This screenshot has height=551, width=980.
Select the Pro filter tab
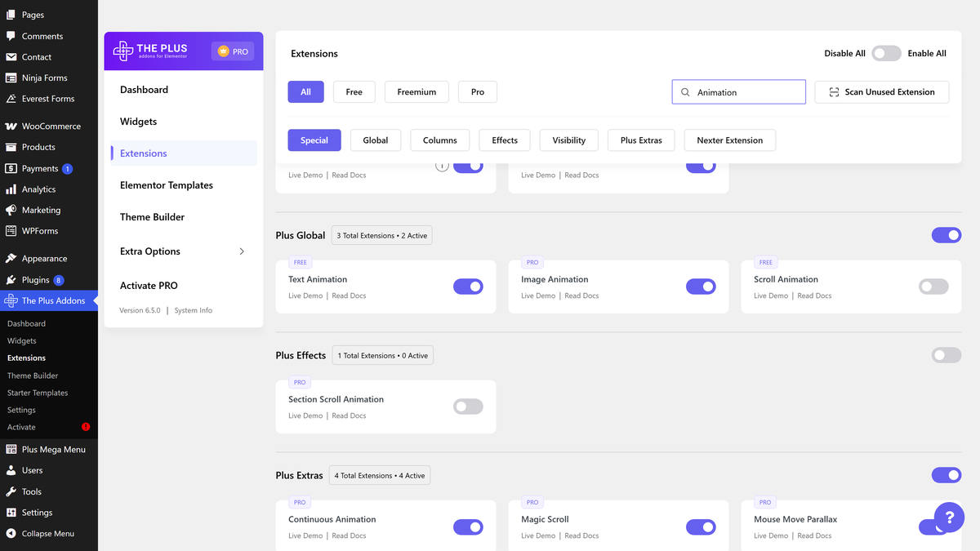pos(478,92)
